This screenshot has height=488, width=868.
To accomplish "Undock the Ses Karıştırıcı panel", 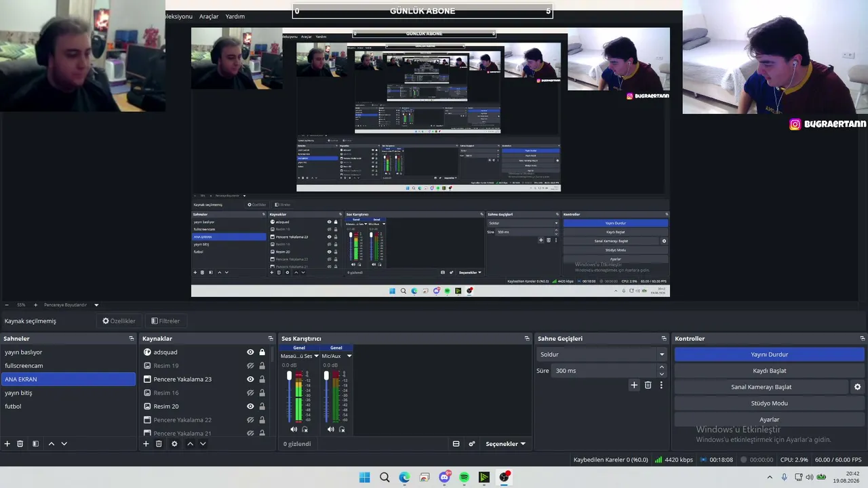I will click(527, 338).
